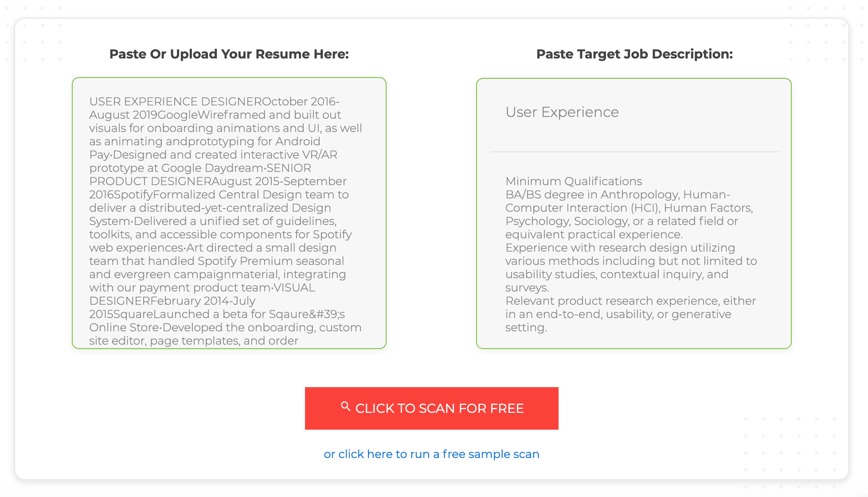Click the 'User Experience' job title text
Viewport: 868px width, 497px height.
[562, 112]
